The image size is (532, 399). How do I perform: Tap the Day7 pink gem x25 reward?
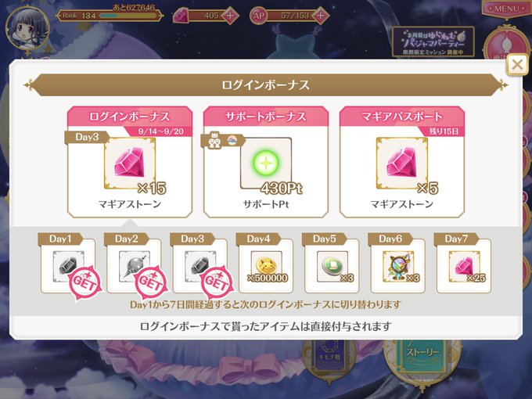pos(464,266)
